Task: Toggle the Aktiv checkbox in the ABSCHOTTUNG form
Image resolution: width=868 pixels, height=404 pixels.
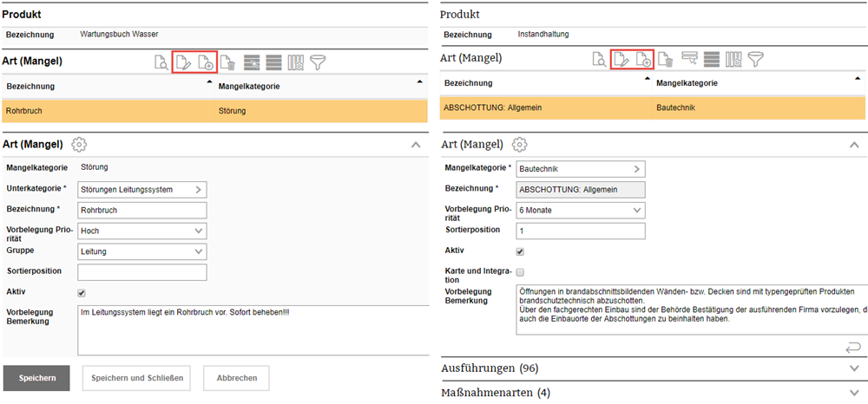Action: pyautogui.click(x=520, y=252)
